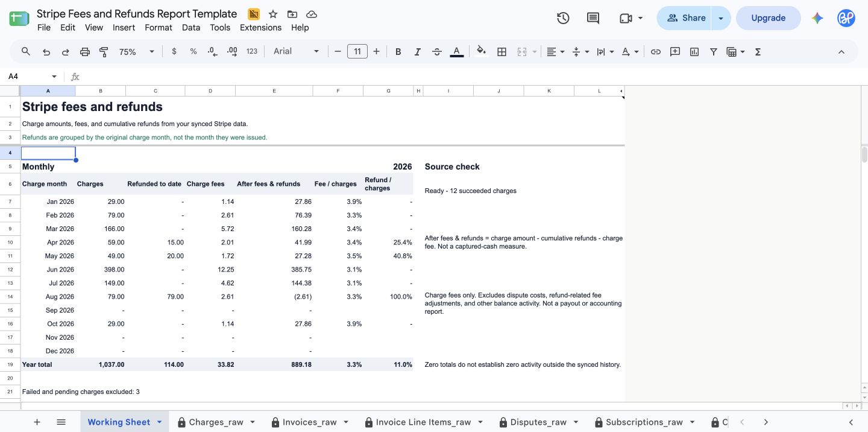Click the font size input field
The height and width of the screenshot is (432, 868).
(x=357, y=52)
